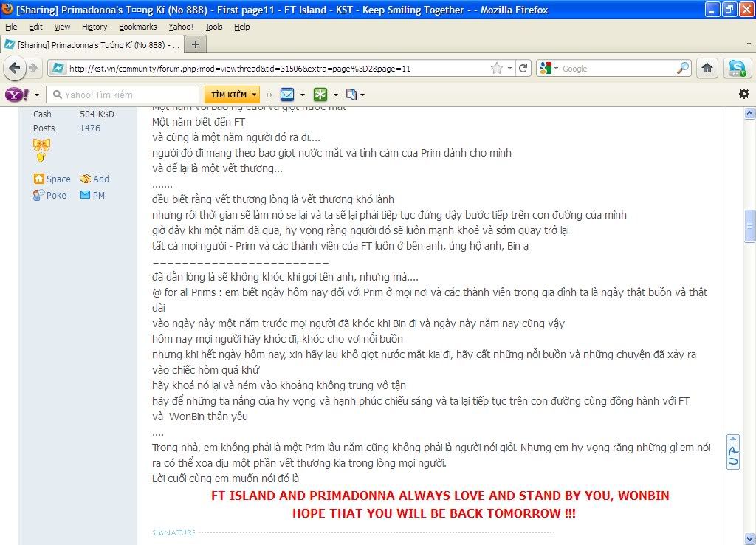The width and height of the screenshot is (756, 545).
Task: Click the "SIGNATURE" heading
Action: pyautogui.click(x=174, y=533)
